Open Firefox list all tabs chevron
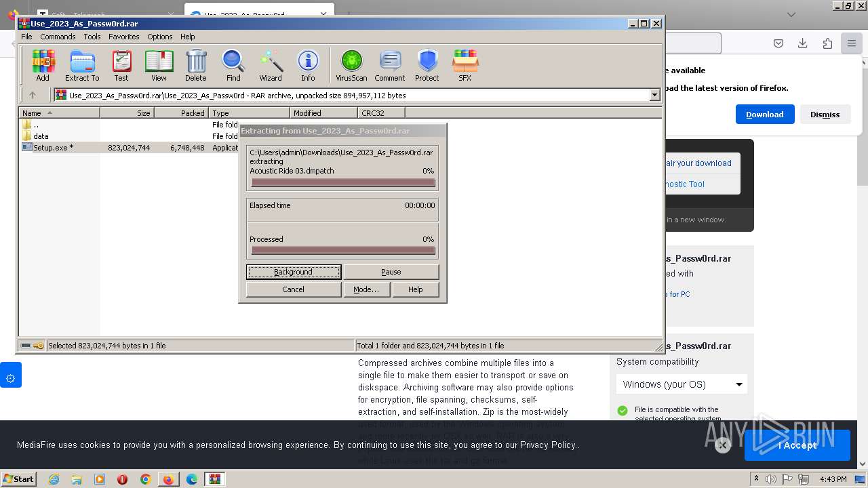The height and width of the screenshot is (488, 868). [x=791, y=14]
